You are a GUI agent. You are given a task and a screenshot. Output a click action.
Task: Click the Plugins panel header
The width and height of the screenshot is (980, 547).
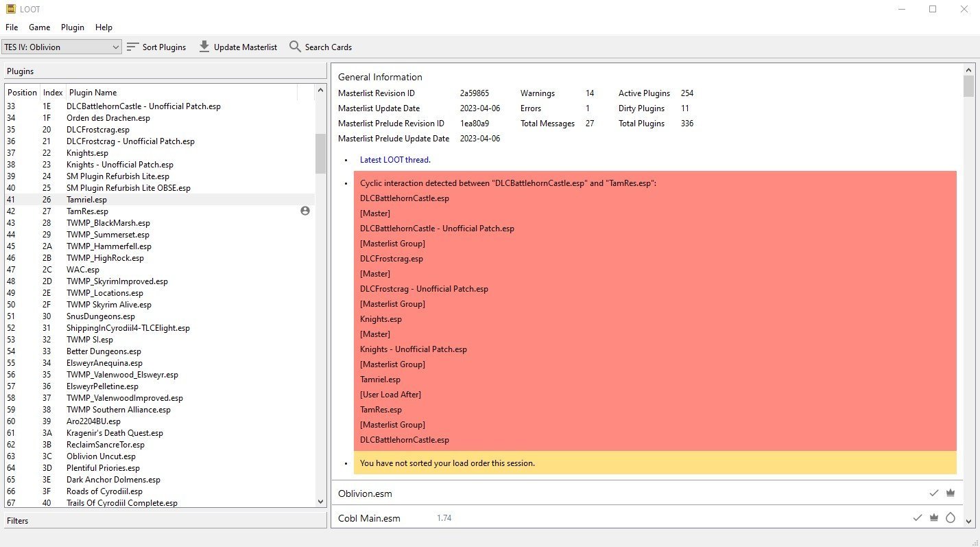coord(165,71)
